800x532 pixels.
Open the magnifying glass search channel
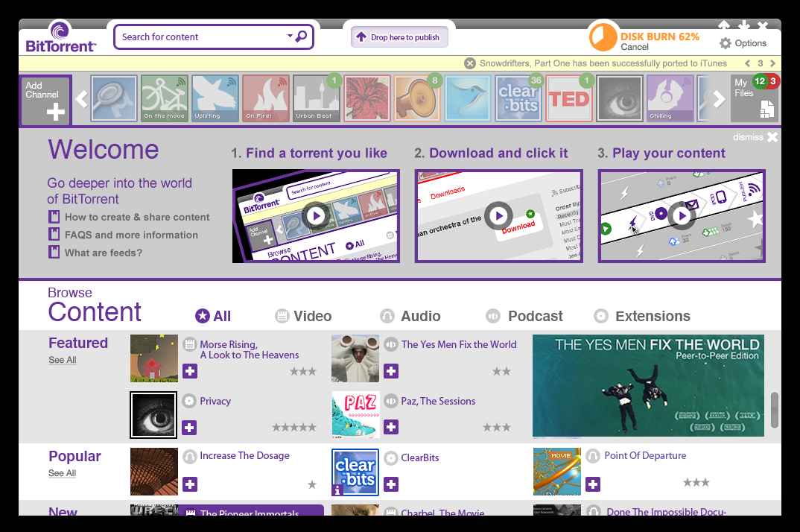click(114, 98)
